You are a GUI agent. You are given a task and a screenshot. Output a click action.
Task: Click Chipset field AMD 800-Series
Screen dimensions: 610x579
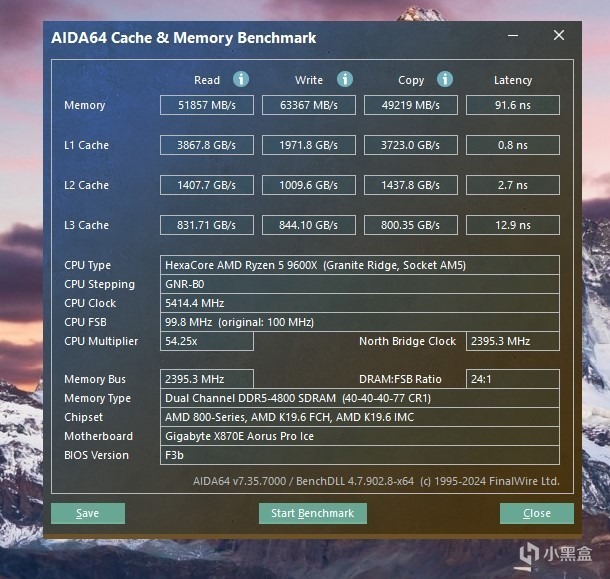point(360,417)
